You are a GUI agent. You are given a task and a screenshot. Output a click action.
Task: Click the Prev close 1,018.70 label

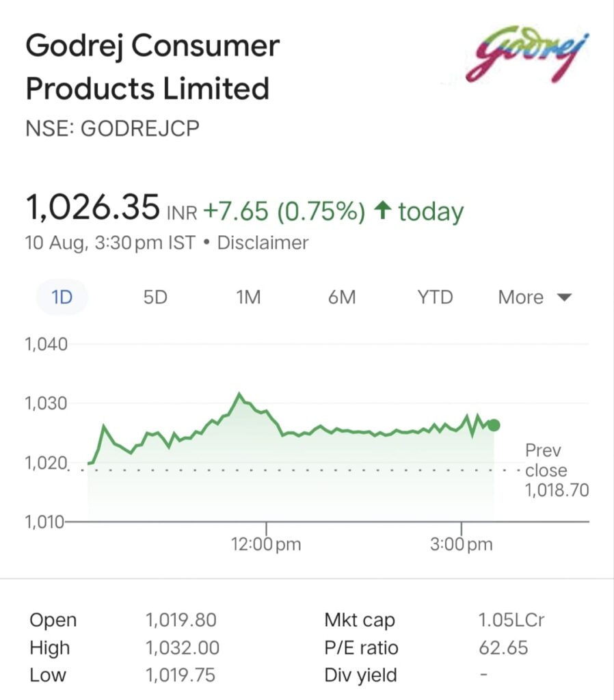tap(557, 470)
